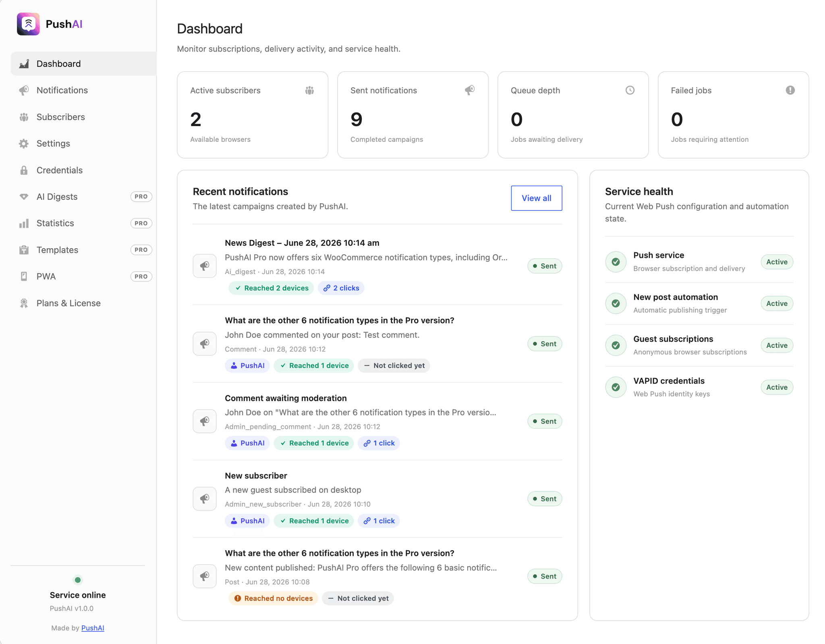Open the Notifications page

pos(83,90)
